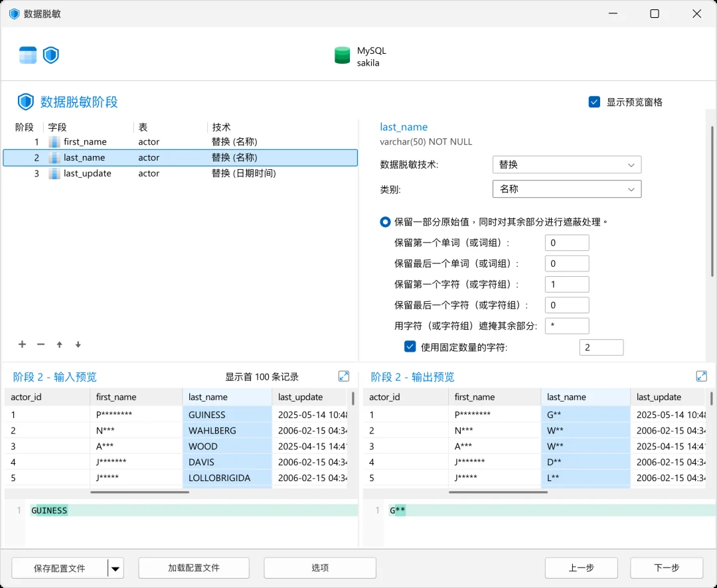Click the 字段 column header
The height and width of the screenshot is (588, 717).
(57, 127)
